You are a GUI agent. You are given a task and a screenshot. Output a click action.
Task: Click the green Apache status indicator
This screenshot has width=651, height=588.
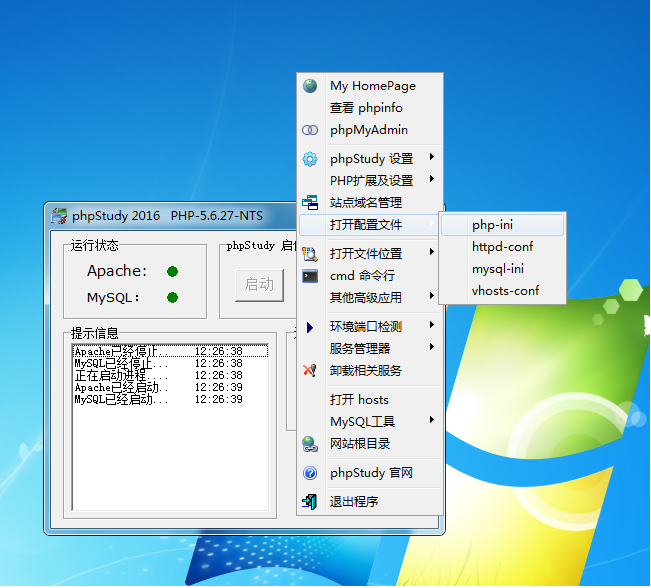(x=172, y=272)
